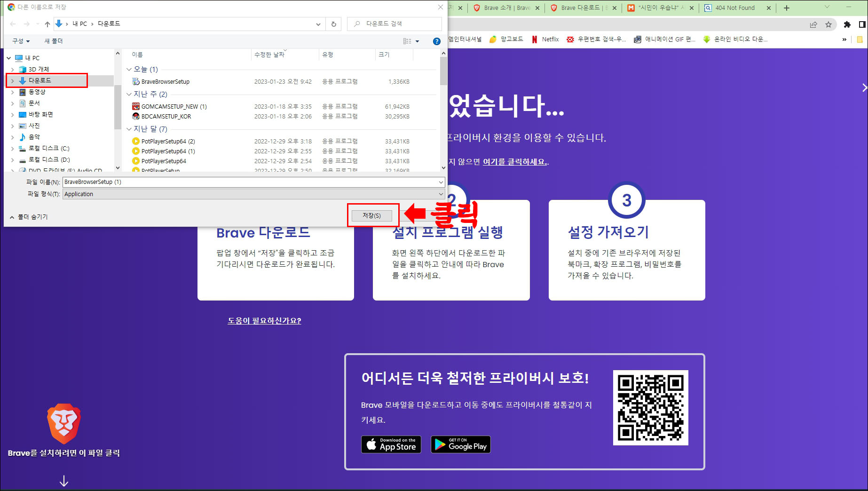
Task: Open the 온라인 비디오 다운 bookmark
Action: click(x=735, y=40)
